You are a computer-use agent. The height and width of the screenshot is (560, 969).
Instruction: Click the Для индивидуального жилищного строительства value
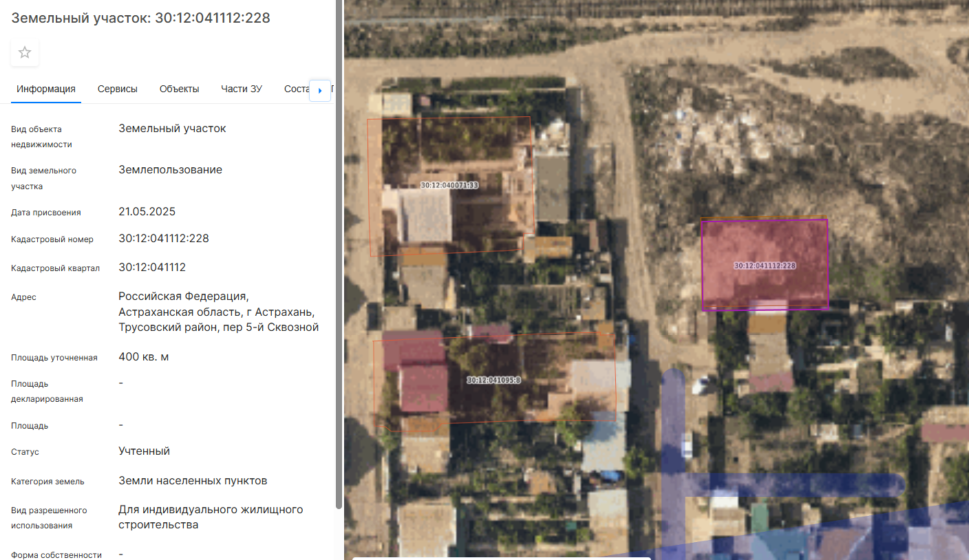pyautogui.click(x=211, y=517)
